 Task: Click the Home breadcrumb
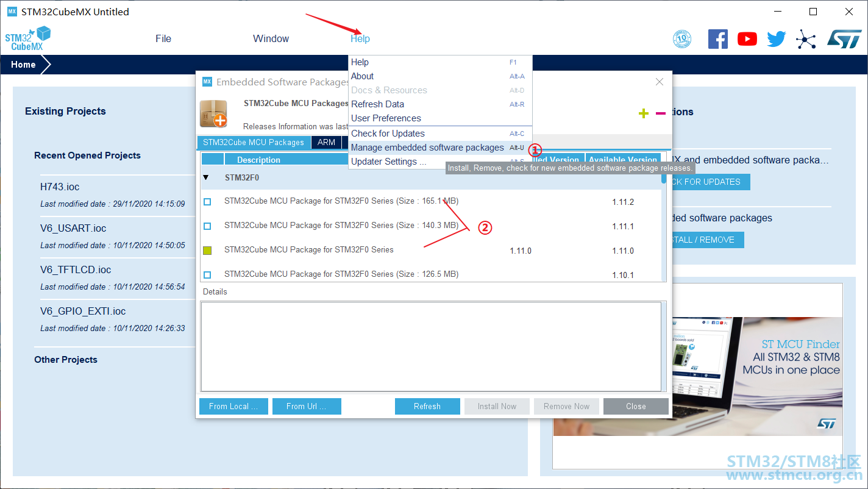pos(23,65)
